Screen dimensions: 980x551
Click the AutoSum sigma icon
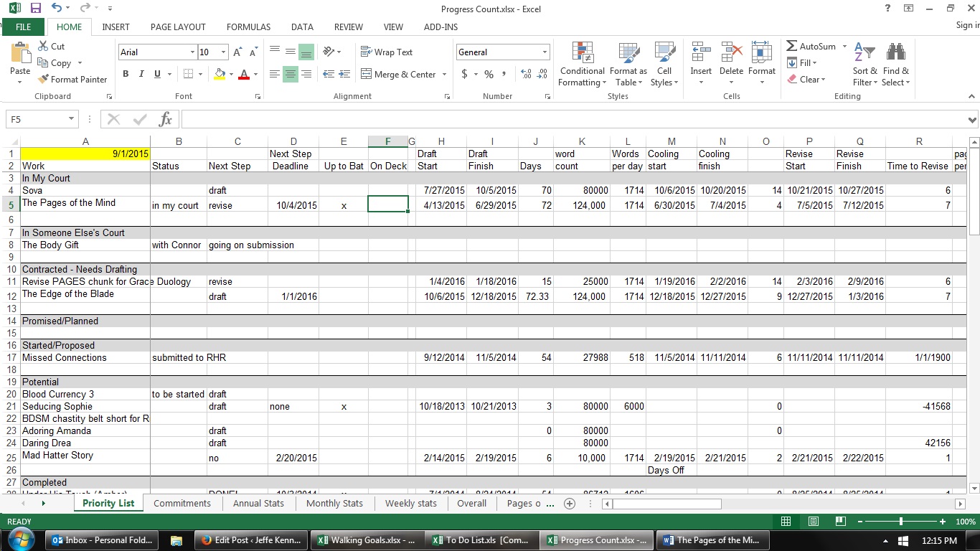(x=792, y=47)
